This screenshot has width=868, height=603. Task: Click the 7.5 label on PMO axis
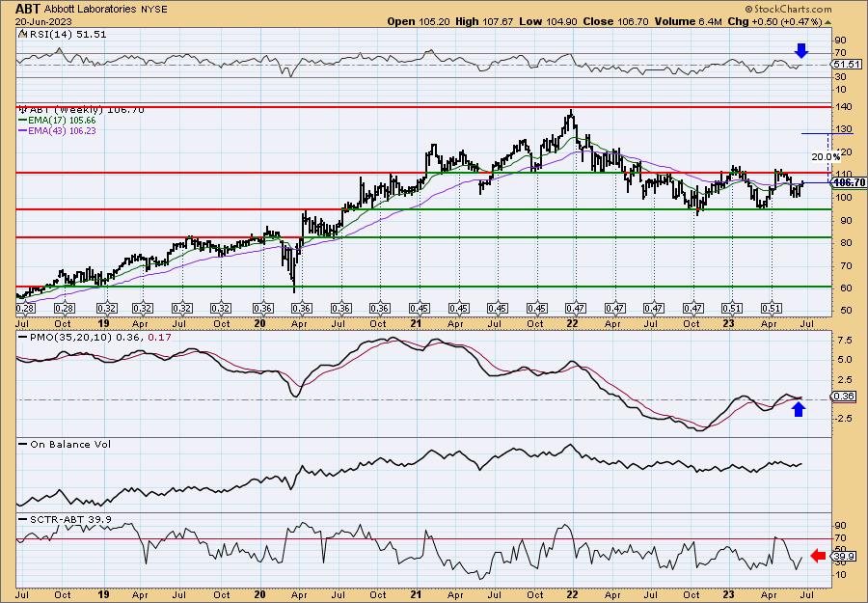pos(845,340)
